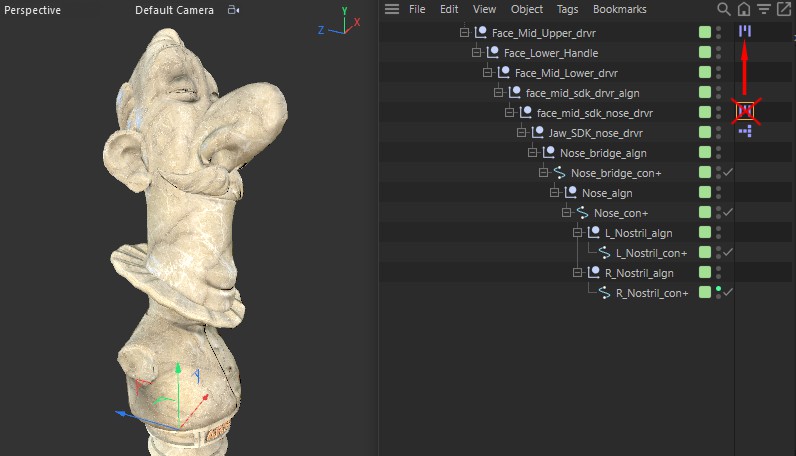Toggle visibility dots for R_Nostril_con+
This screenshot has width=796, height=456.
pyautogui.click(x=718, y=292)
